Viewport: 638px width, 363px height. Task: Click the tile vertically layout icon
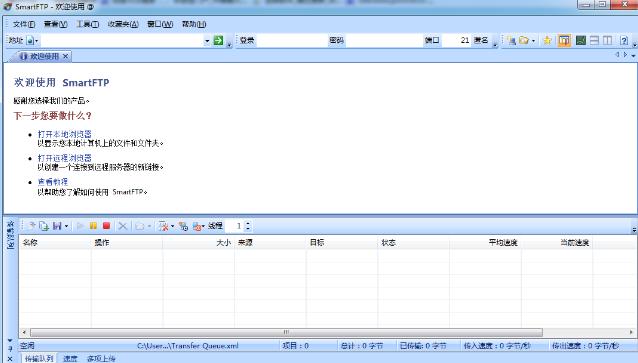point(607,40)
